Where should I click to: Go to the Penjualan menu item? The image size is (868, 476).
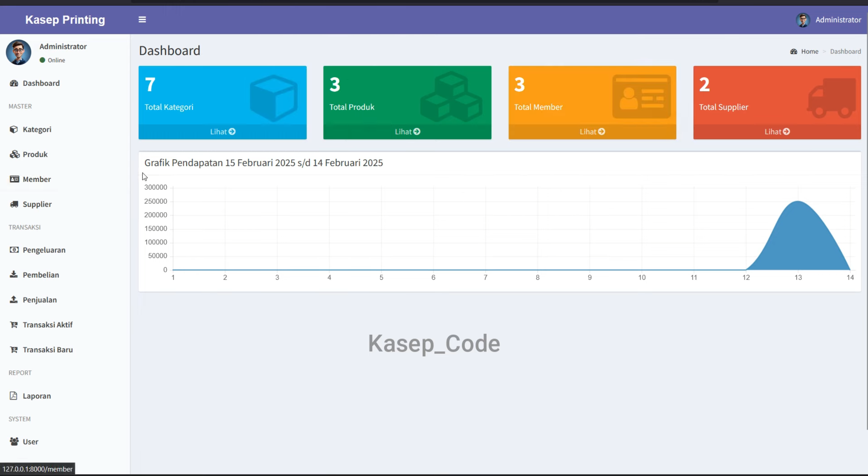click(65, 300)
